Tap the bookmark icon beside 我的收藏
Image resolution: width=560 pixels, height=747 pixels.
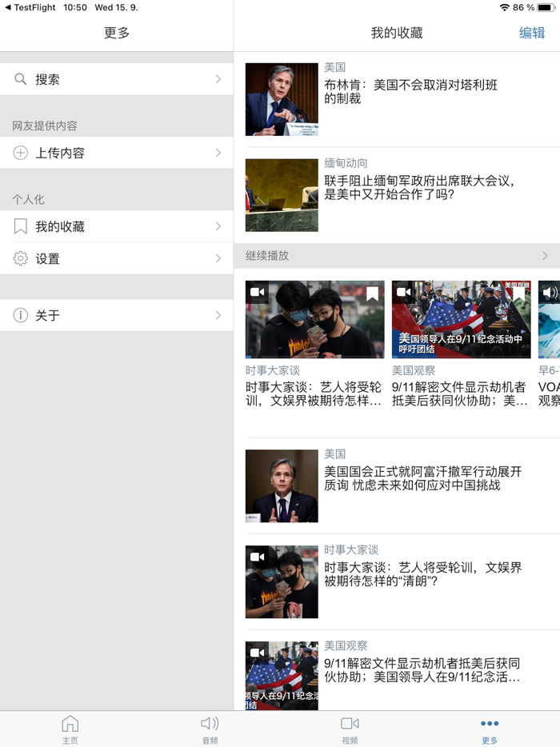coord(20,226)
